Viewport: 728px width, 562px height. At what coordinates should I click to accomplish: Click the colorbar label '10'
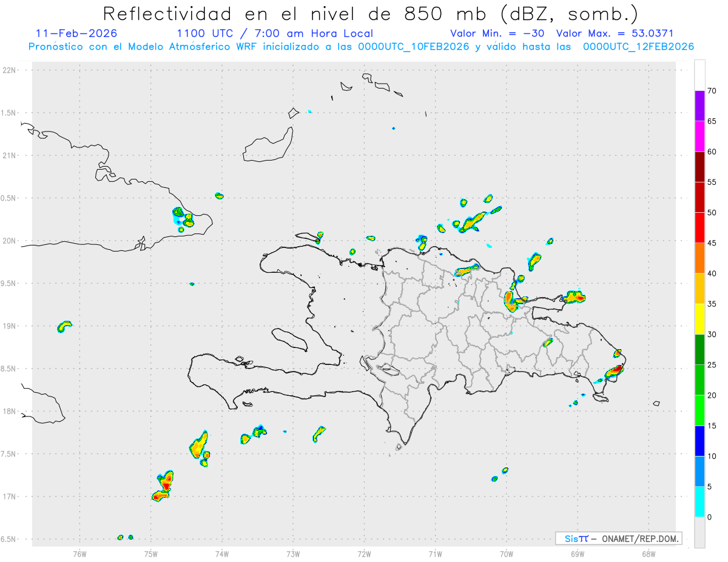click(712, 456)
